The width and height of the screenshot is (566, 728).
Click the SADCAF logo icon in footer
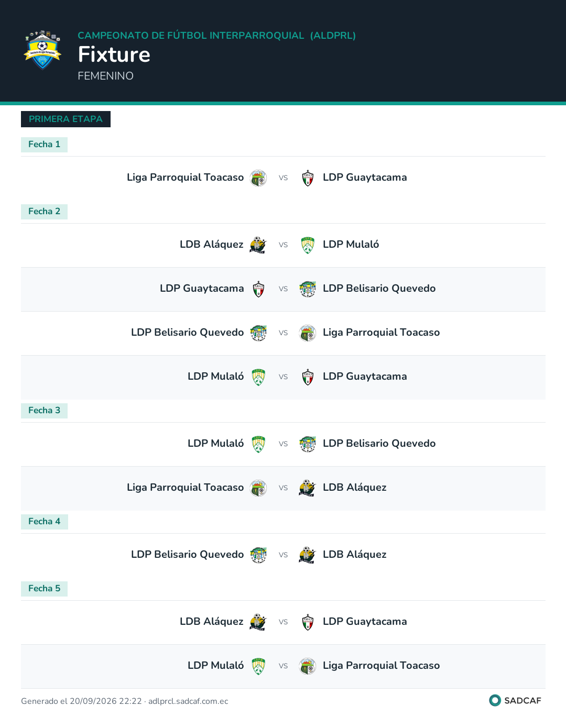pos(495,700)
